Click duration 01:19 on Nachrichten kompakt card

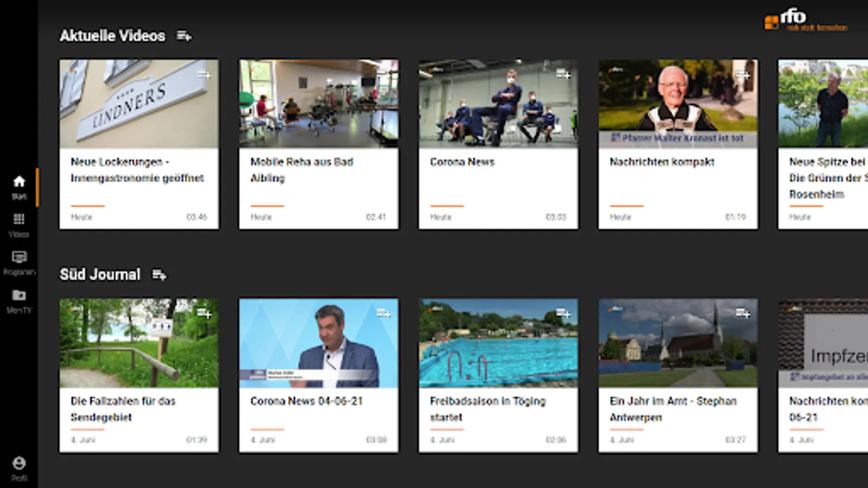pyautogui.click(x=736, y=217)
